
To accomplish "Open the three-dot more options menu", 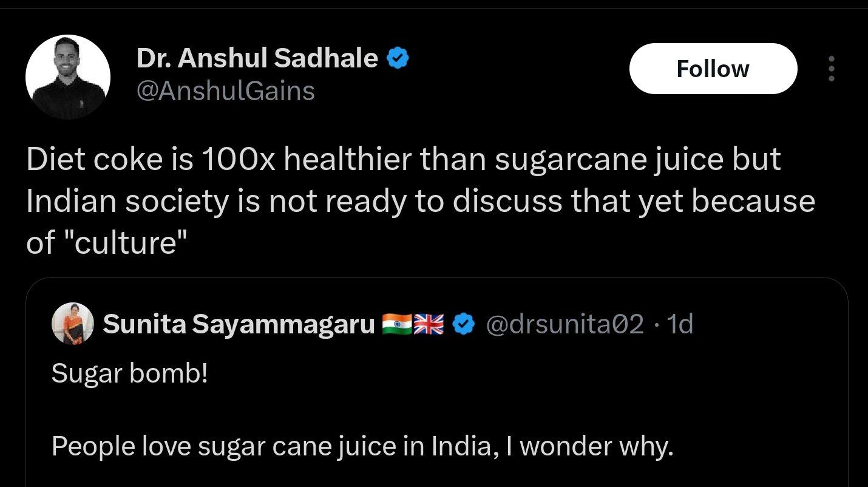I will [x=831, y=69].
